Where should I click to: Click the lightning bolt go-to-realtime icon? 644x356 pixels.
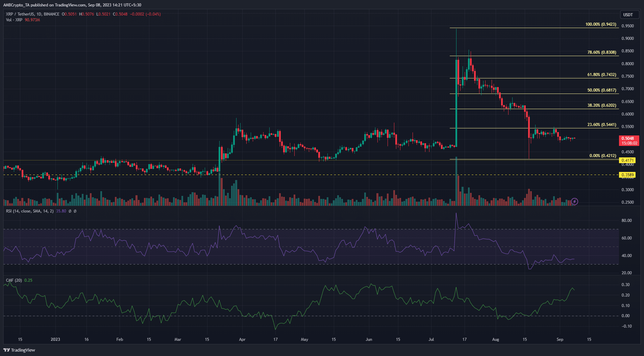click(x=574, y=202)
